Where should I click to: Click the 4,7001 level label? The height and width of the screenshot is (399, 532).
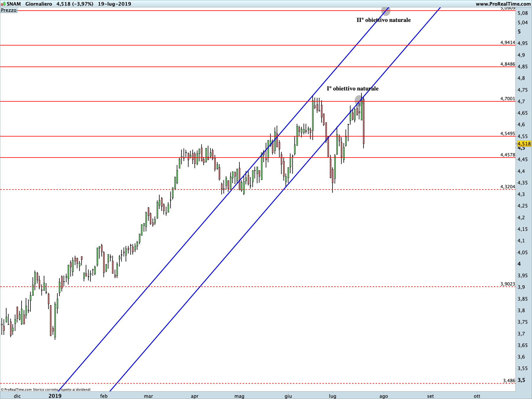click(507, 98)
